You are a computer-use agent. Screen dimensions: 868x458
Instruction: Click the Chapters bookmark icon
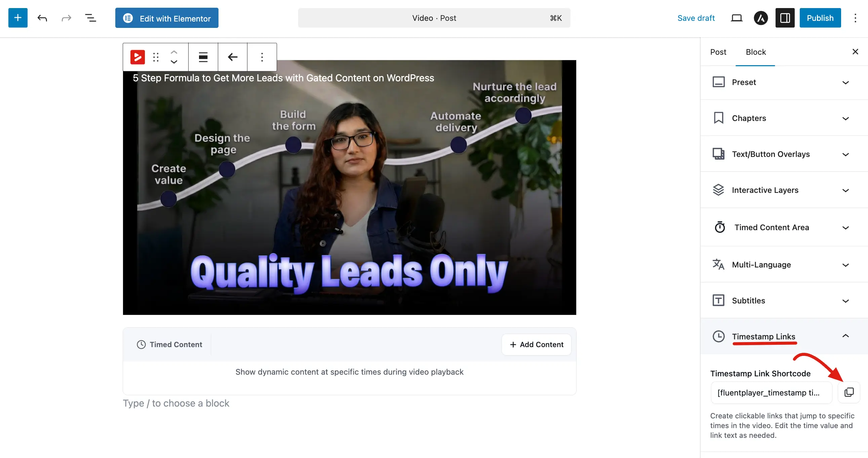[x=718, y=118]
